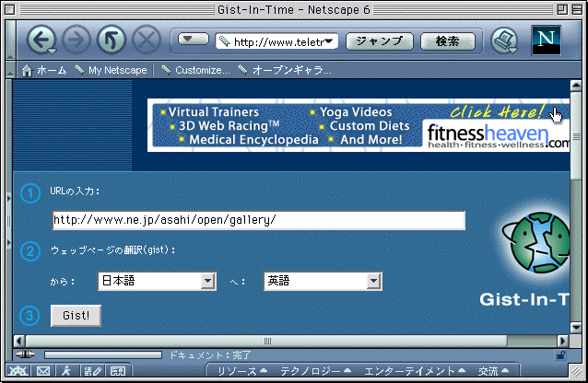Open the テクノロジー menu in taskbar
The image size is (588, 383).
click(x=316, y=371)
